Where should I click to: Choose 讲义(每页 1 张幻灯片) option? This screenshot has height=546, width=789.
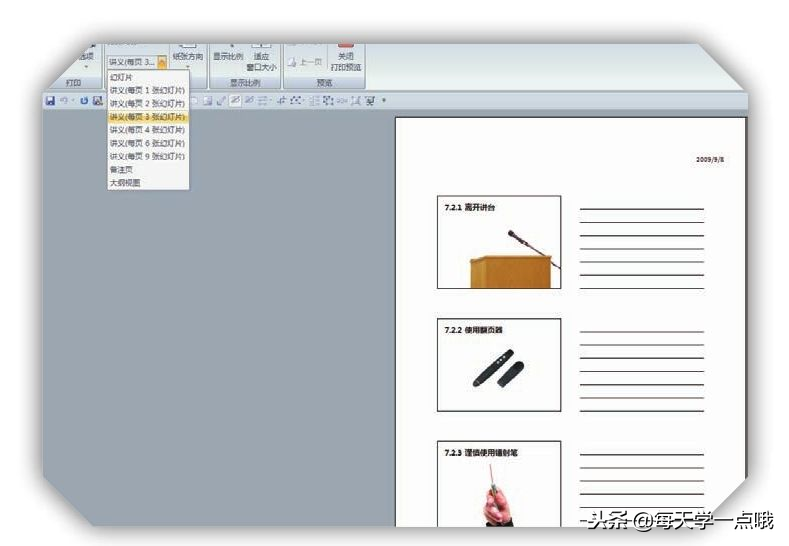(148, 90)
